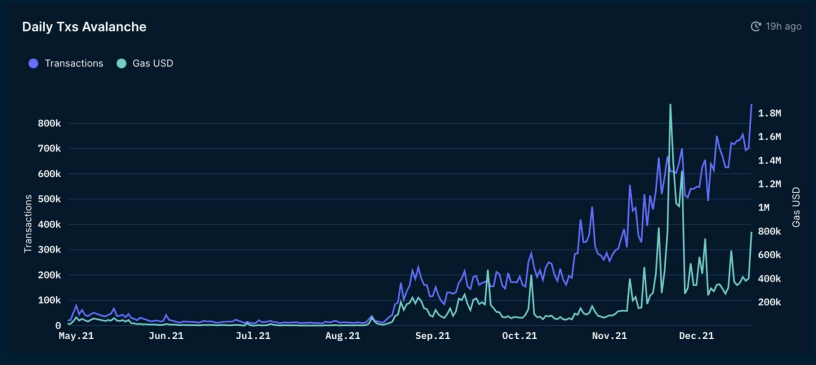Click the 19h ago timestamp

783,27
